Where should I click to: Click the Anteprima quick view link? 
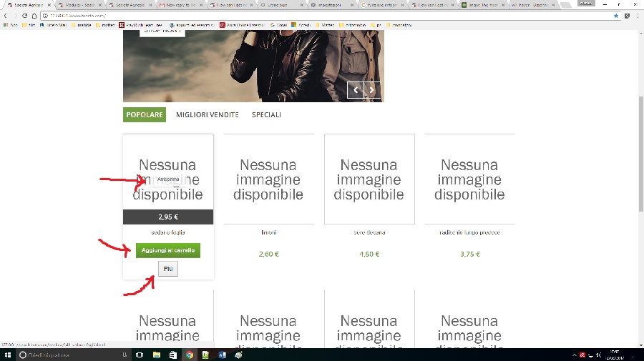pos(168,179)
